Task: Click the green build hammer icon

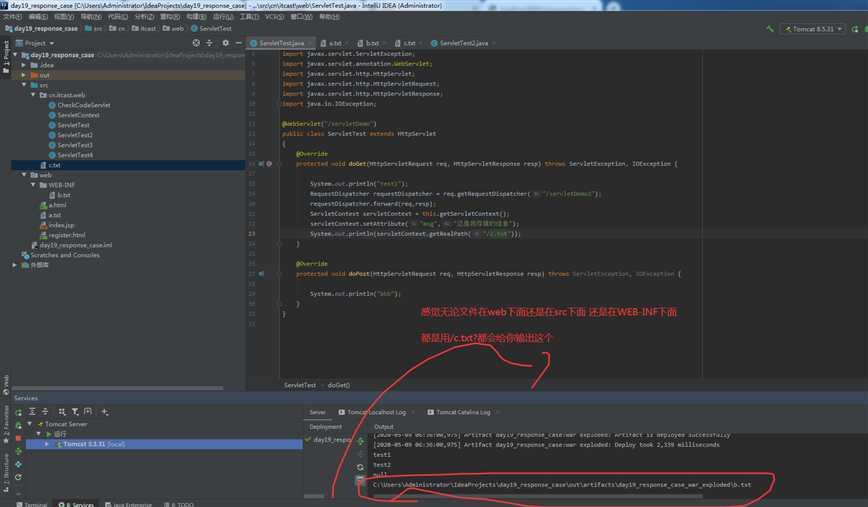Action: [x=770, y=29]
